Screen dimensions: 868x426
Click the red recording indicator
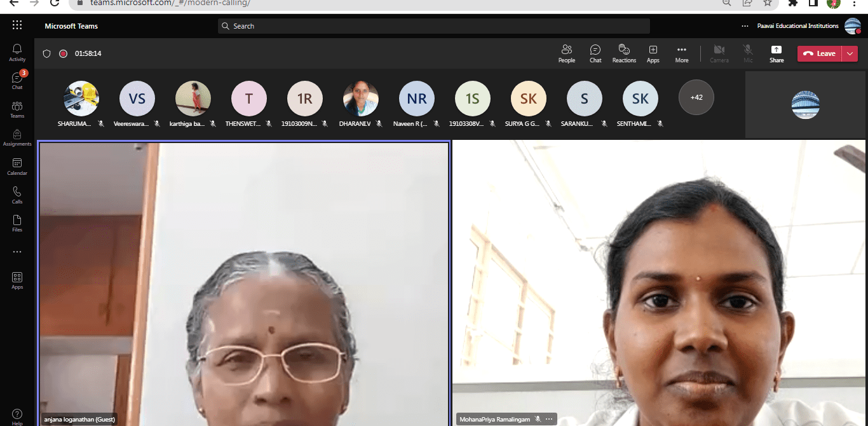(x=63, y=53)
